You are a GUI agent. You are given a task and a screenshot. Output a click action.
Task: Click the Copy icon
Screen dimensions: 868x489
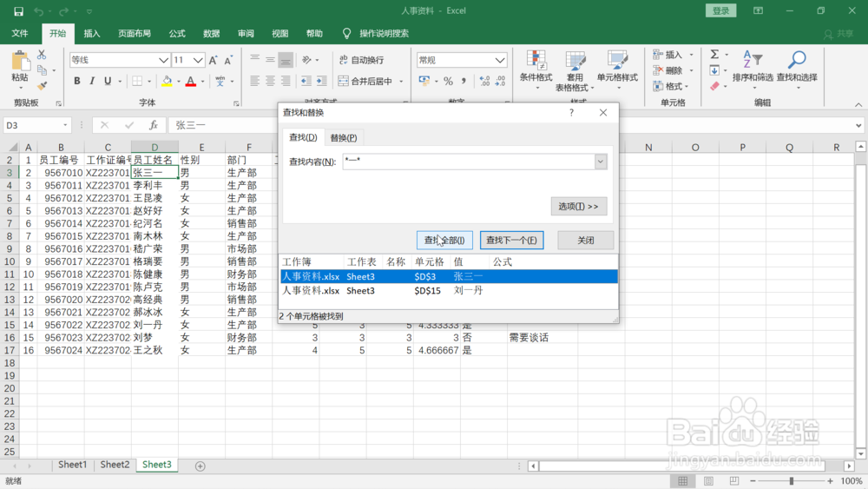coord(42,69)
